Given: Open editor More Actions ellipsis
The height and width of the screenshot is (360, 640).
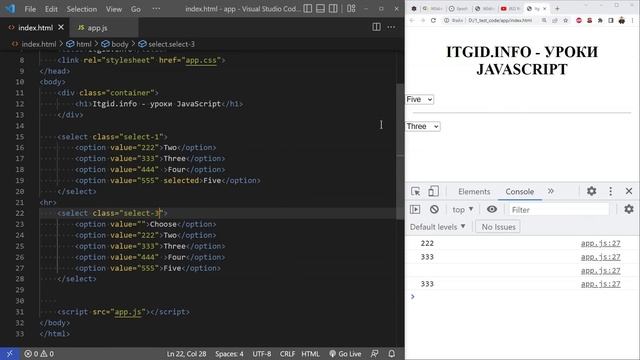Looking at the screenshot, I should click(x=391, y=27).
